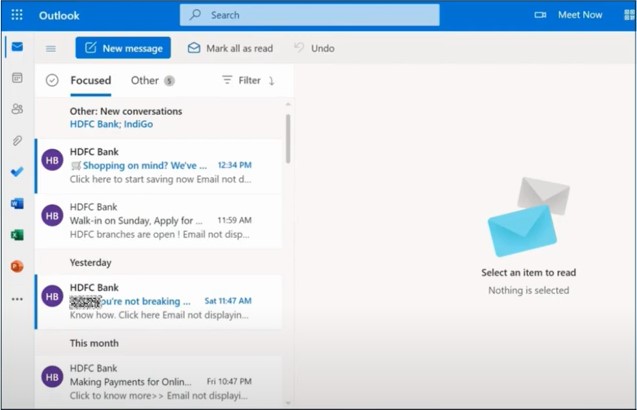Open the Filter dropdown
Screen dimensions: 637x410
[x=241, y=80]
